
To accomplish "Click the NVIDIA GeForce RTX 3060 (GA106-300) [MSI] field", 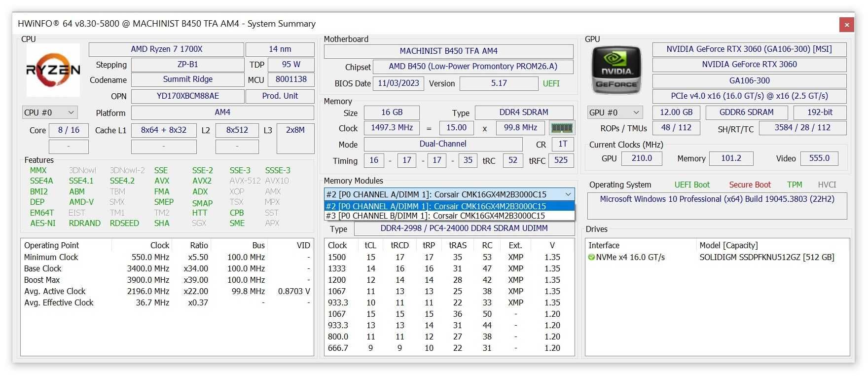I will click(749, 49).
